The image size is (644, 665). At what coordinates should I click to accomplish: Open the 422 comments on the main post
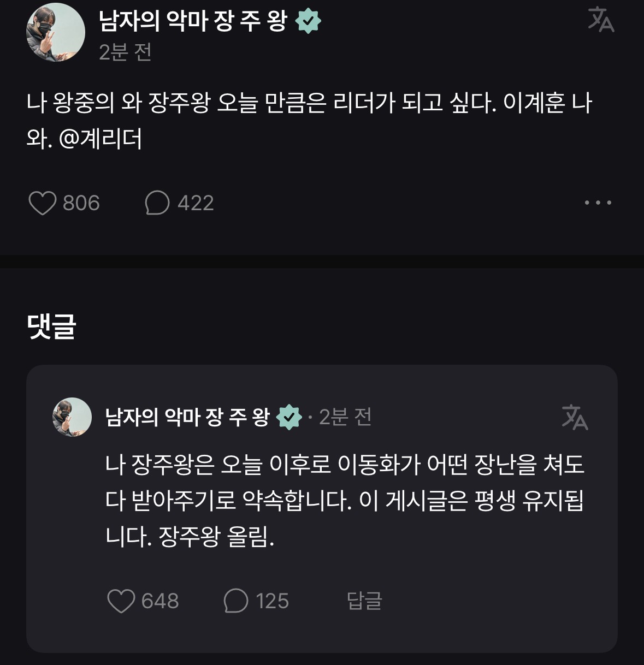[x=157, y=203]
